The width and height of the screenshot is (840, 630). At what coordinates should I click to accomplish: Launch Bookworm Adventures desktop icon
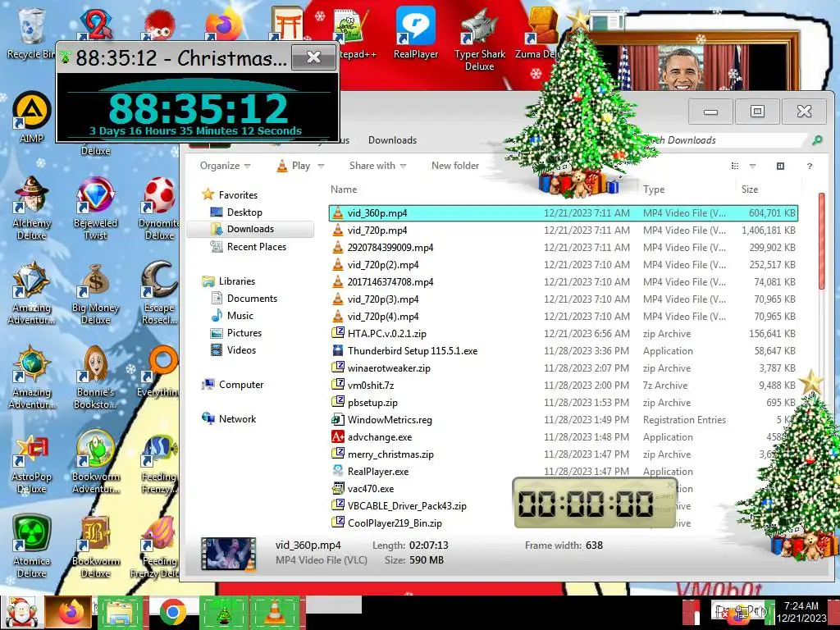click(95, 462)
